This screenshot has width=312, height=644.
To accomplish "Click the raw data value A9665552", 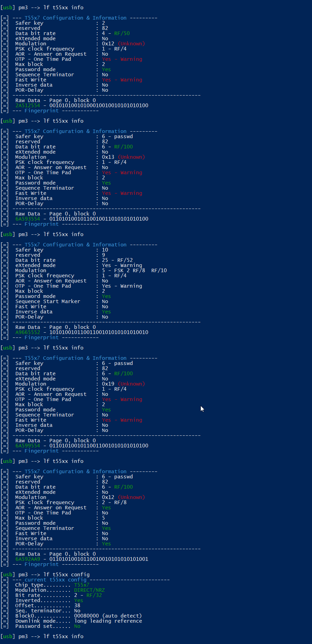I will [27, 332].
